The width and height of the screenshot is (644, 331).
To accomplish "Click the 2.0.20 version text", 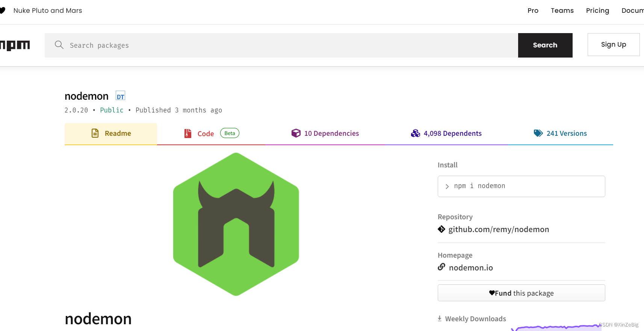I will coord(76,110).
